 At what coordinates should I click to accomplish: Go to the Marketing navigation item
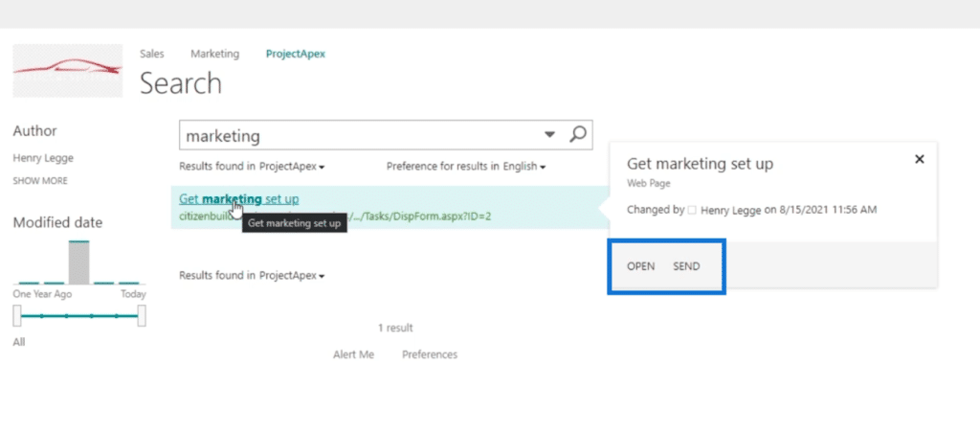(215, 54)
